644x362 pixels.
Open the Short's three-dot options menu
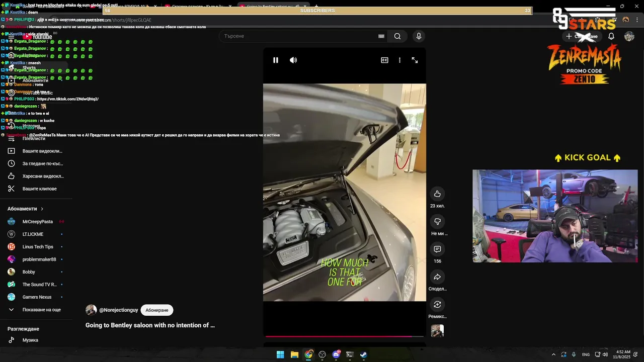tap(399, 60)
